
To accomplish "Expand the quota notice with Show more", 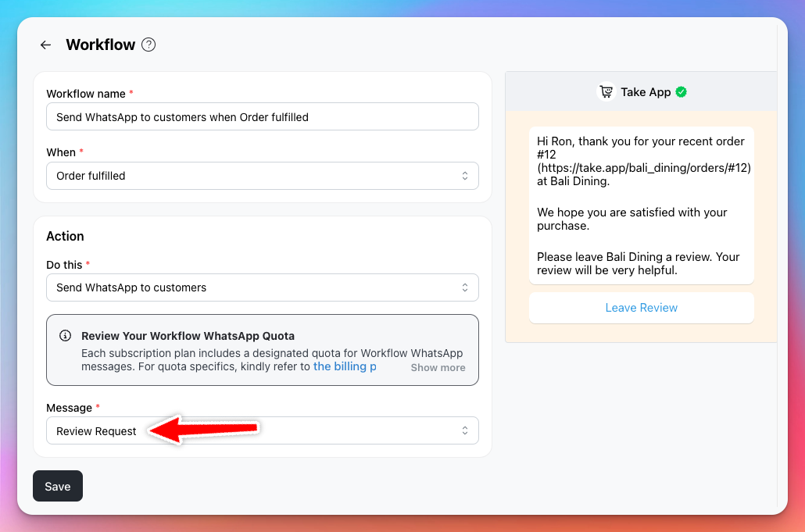I will [438, 367].
